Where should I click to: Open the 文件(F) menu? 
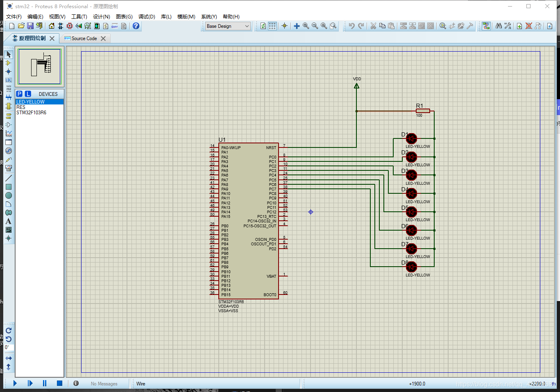pos(14,16)
